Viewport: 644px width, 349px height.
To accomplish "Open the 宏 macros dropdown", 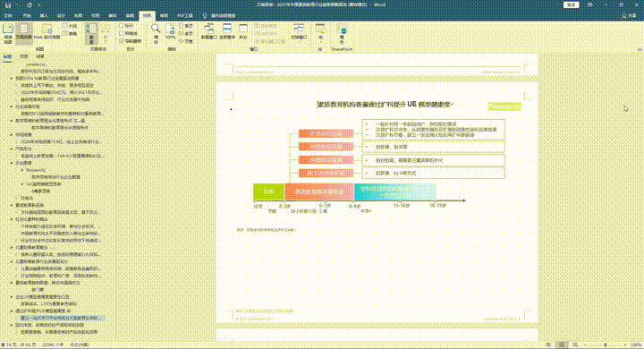I will click(x=320, y=33).
